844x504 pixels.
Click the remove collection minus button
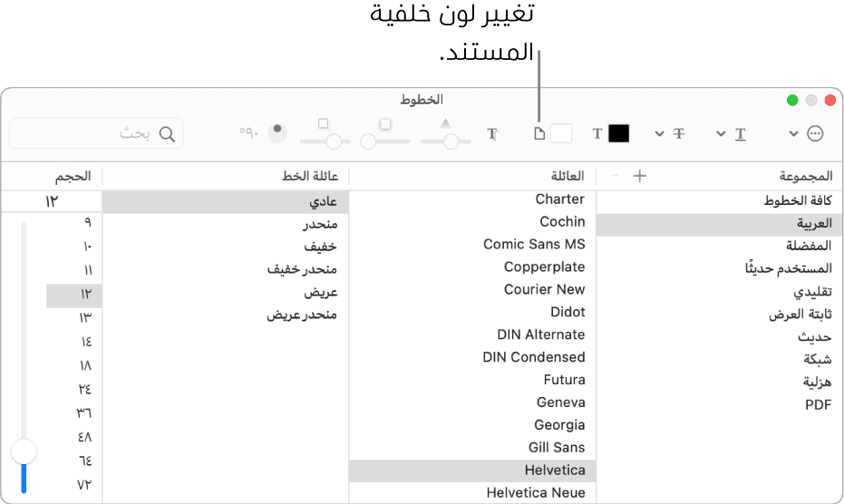[617, 176]
